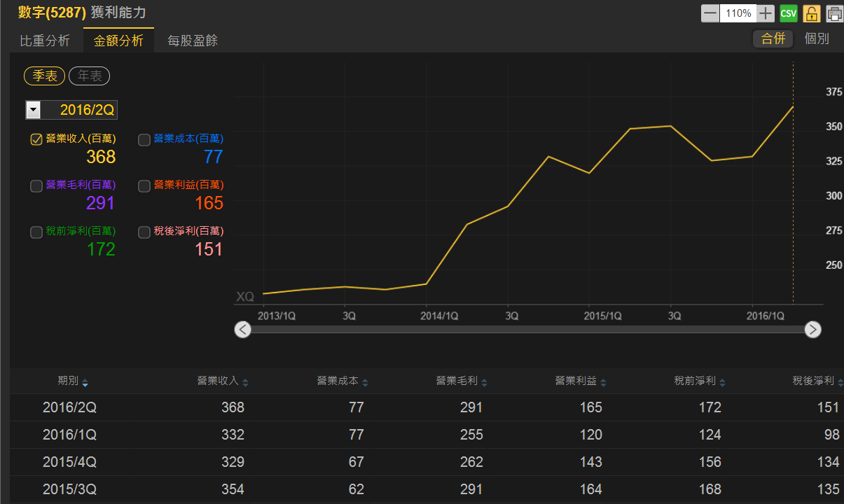
Task: Switch to 個別 statement view
Action: pyautogui.click(x=817, y=38)
